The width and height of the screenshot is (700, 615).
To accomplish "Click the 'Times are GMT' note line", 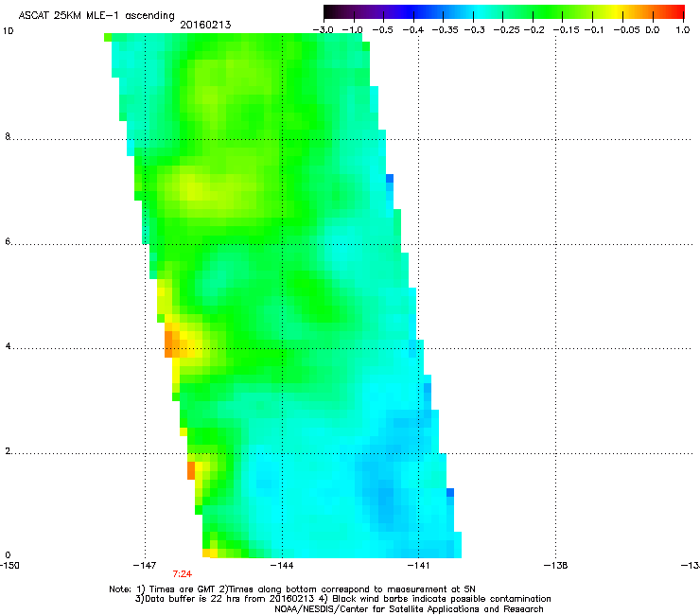I will 292,589.
